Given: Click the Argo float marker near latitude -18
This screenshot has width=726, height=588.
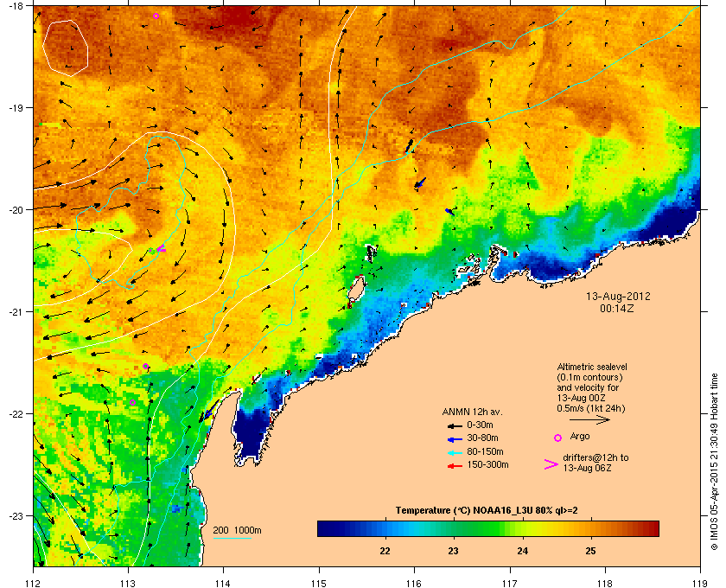Looking at the screenshot, I should click(x=156, y=16).
